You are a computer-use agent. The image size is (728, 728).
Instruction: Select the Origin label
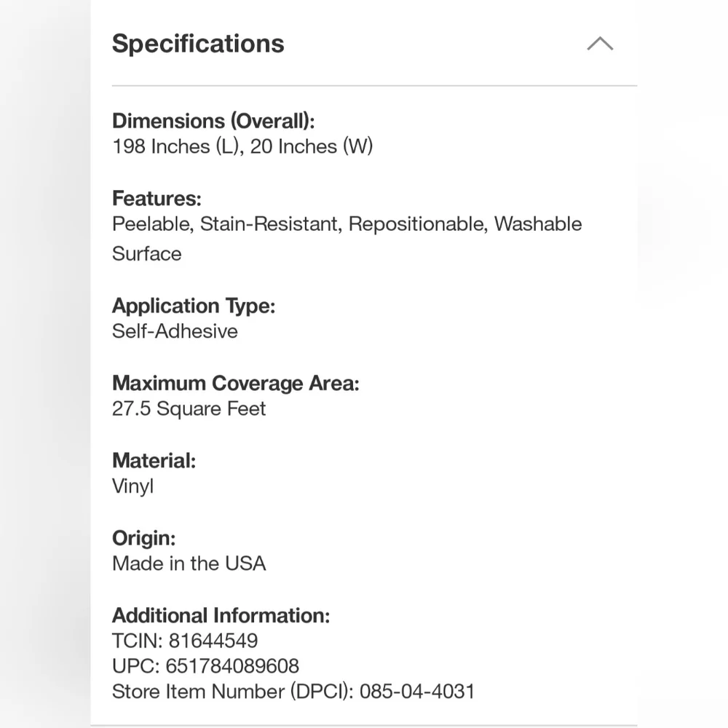pos(144,539)
